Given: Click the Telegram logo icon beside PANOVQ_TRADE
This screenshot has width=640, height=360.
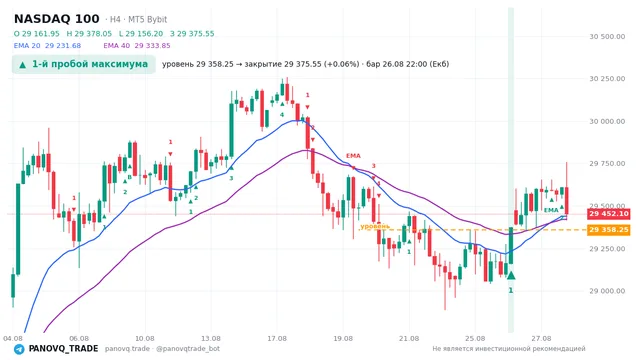Looking at the screenshot, I should [x=19, y=349].
